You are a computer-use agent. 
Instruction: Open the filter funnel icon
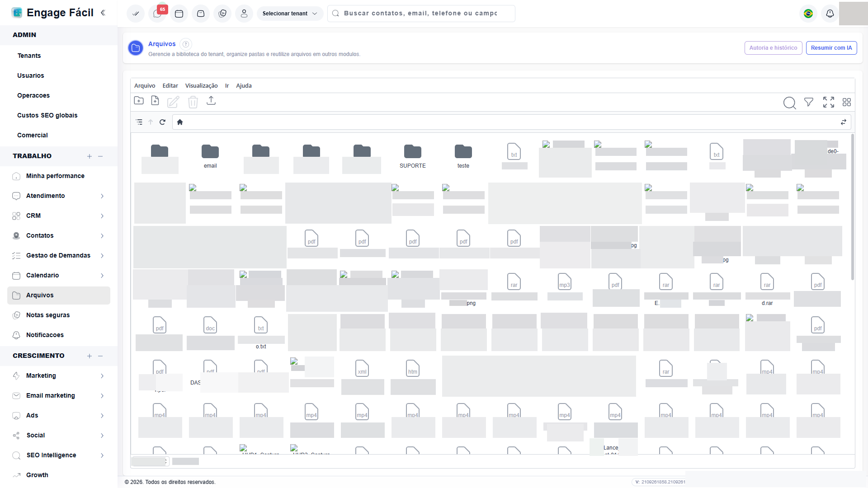click(x=809, y=102)
